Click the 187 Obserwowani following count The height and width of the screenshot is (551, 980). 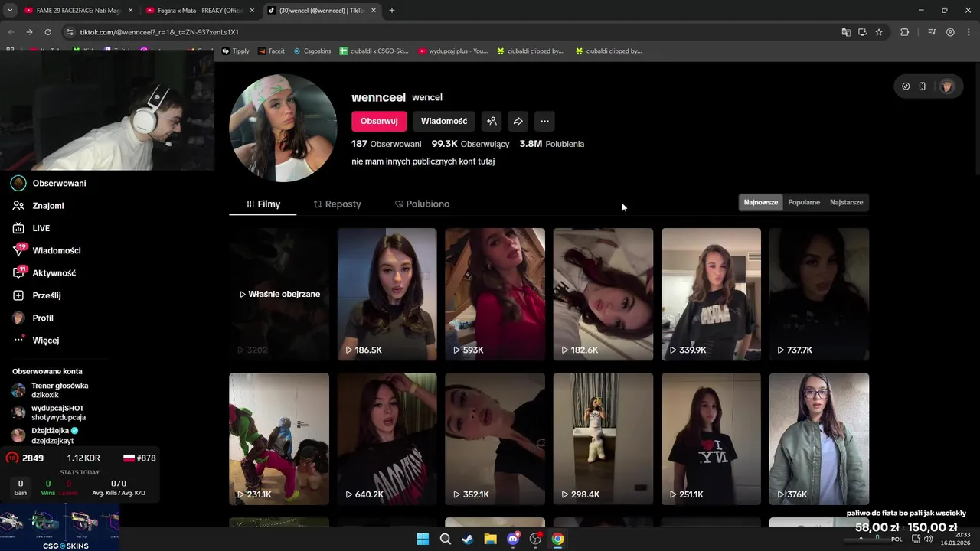387,144
